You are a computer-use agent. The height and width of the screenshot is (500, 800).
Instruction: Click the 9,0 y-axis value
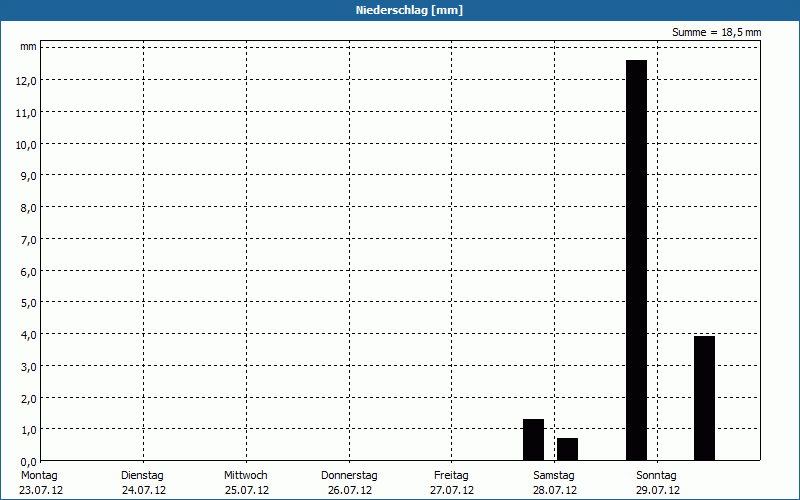click(29, 176)
